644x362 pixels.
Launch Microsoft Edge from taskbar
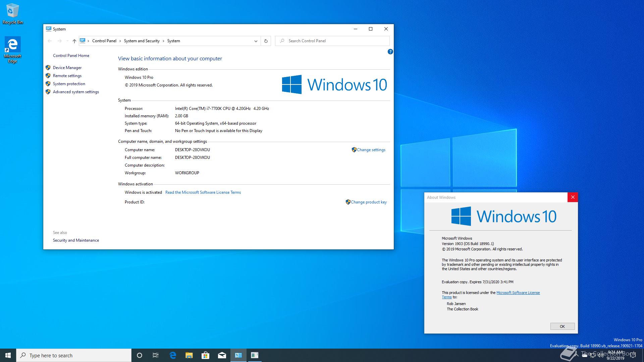coord(173,355)
